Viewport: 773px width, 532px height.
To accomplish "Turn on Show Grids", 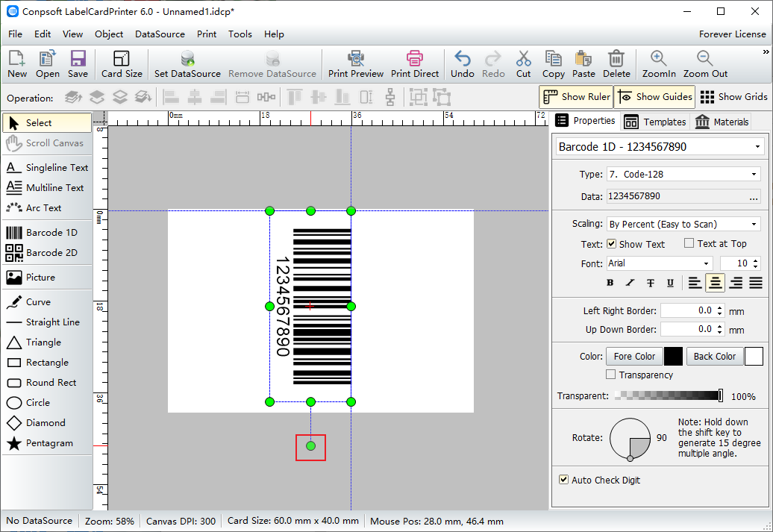I will [733, 97].
